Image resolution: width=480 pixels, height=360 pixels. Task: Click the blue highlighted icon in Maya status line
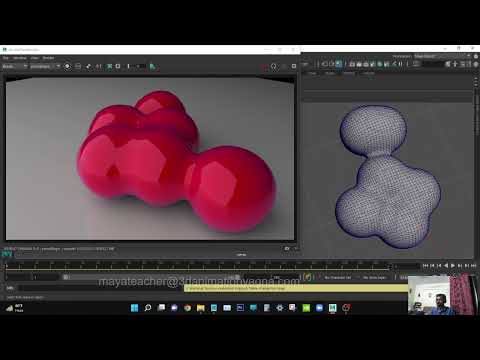pyautogui.click(x=339, y=64)
